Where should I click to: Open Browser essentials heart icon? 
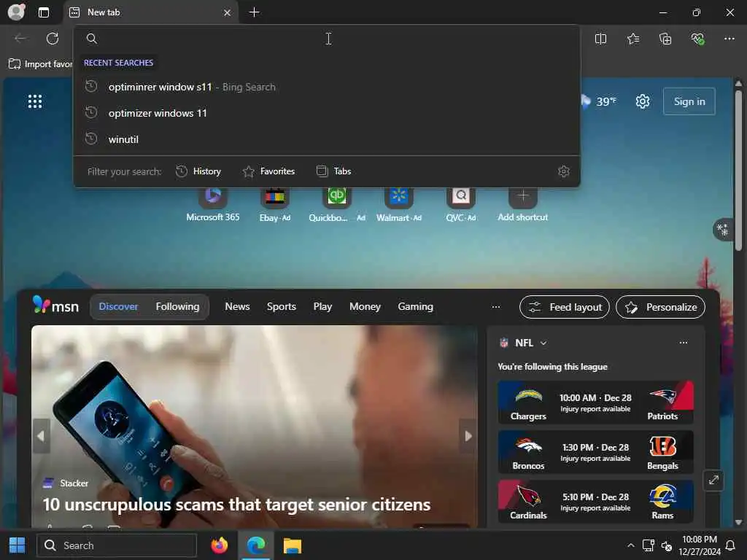click(x=698, y=39)
